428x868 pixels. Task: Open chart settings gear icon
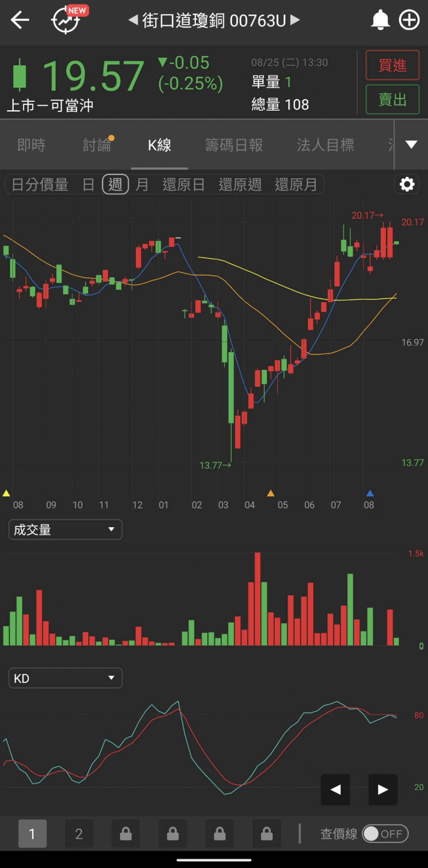[407, 184]
